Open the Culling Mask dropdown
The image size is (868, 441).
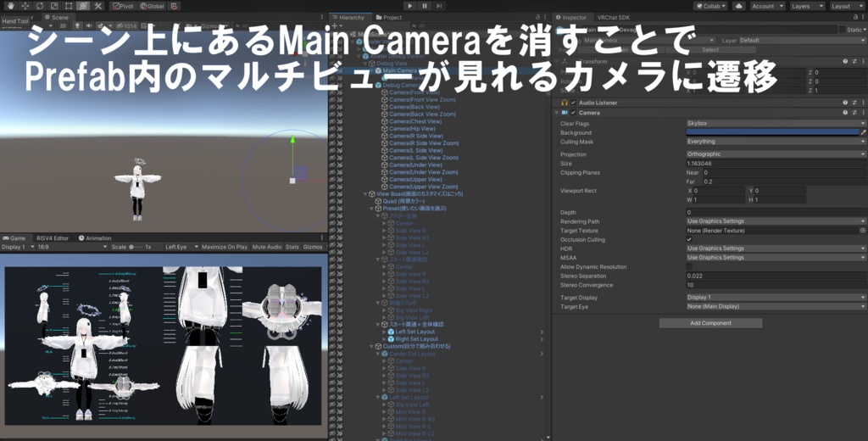coord(776,142)
